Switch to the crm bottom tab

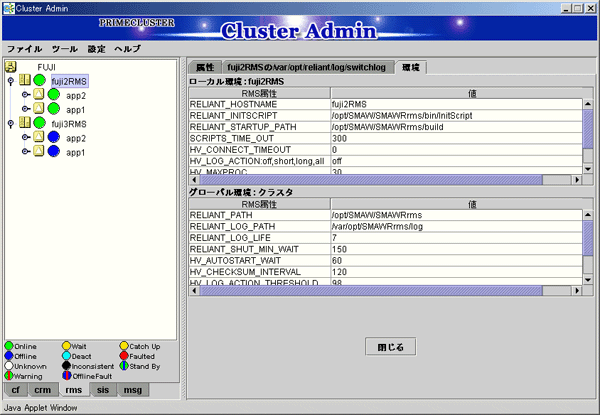tap(42, 390)
